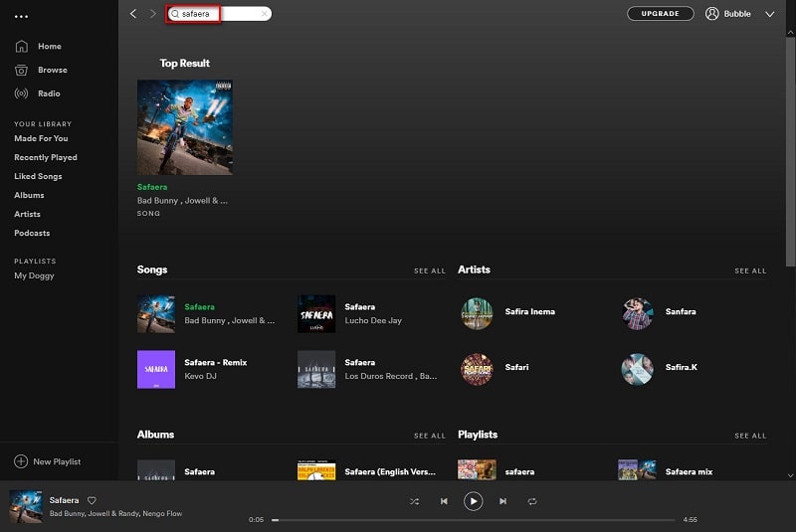796x532 pixels.
Task: Toggle repeat mode
Action: point(532,501)
